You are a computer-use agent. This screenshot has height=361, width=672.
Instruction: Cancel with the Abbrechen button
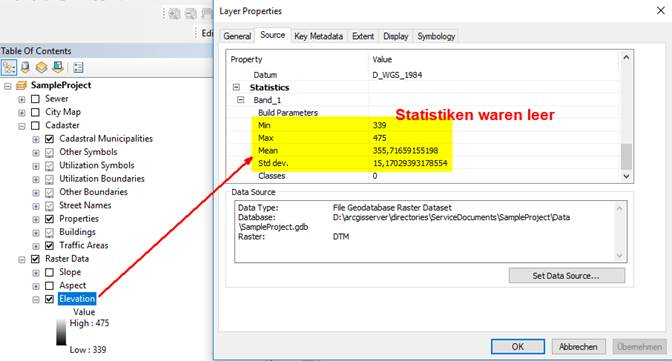pyautogui.click(x=578, y=346)
